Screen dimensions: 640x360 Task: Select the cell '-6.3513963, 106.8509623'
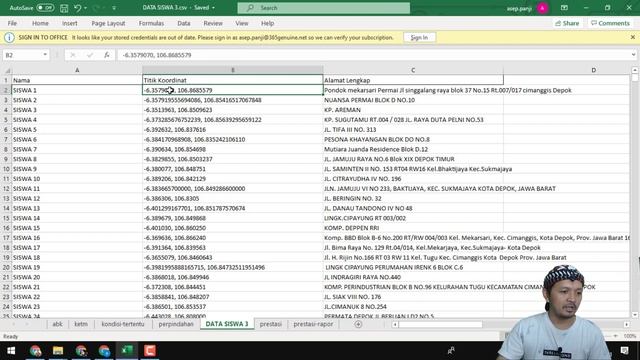click(233, 110)
